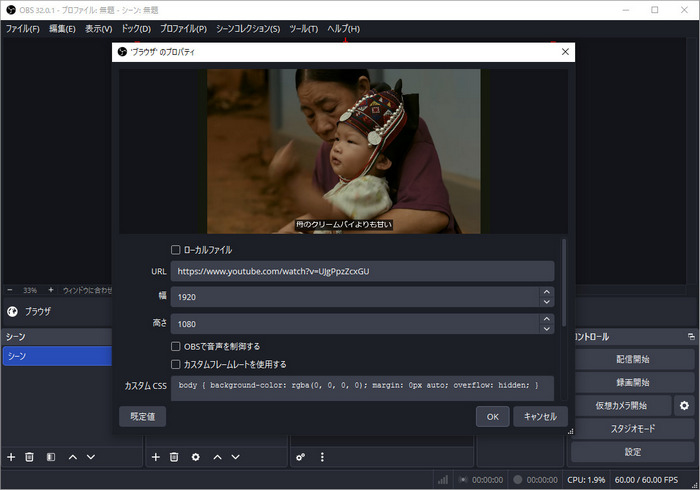
Task: Decrease the 高さ height value with down arrow
Action: pyautogui.click(x=546, y=329)
